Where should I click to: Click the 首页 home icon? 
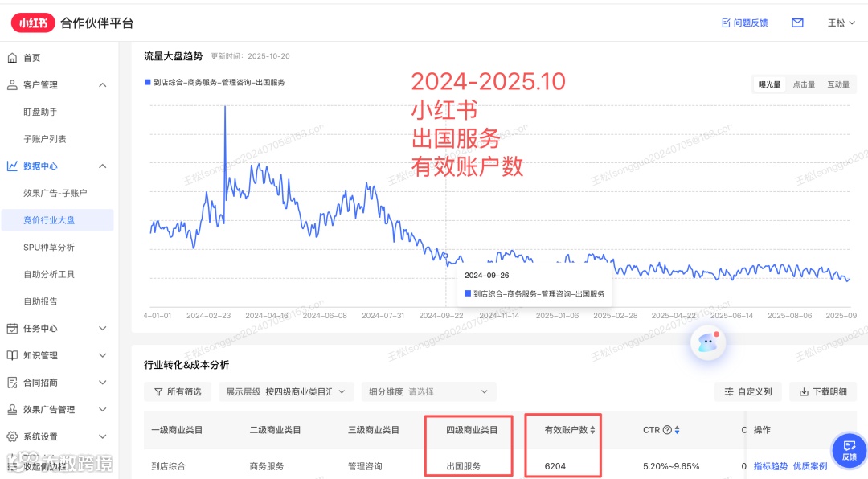tap(12, 58)
